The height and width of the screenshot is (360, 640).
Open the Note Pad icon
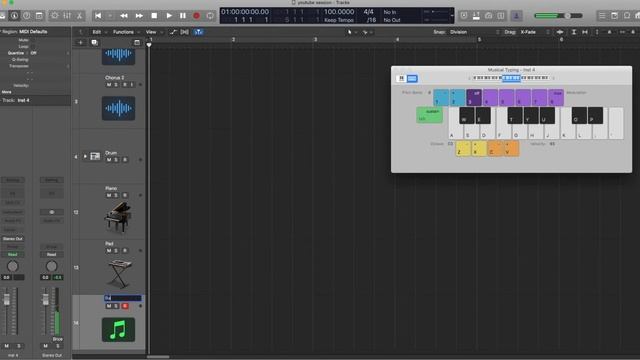615,16
